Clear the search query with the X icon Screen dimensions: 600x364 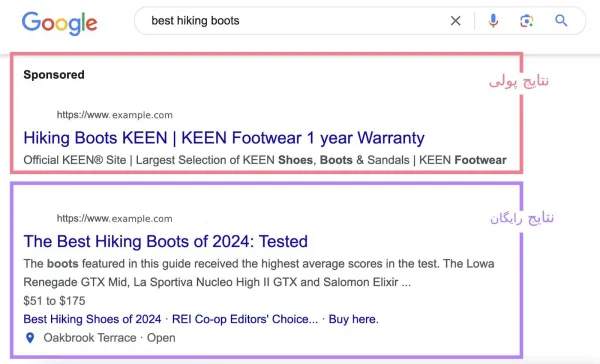455,21
